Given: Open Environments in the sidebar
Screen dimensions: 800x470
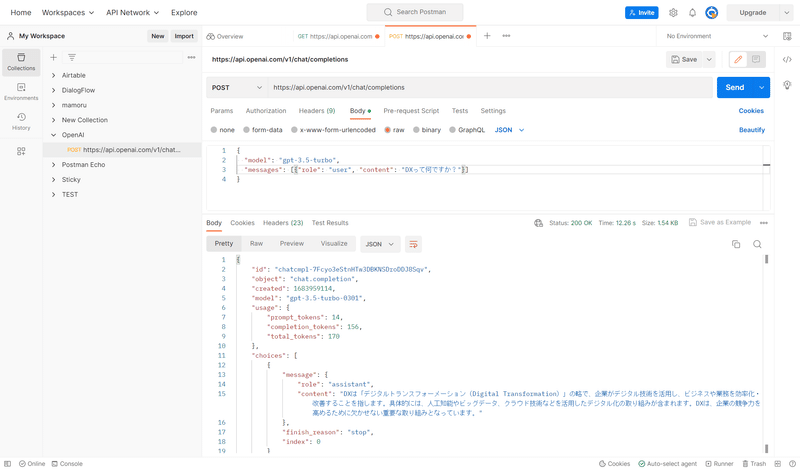Looking at the screenshot, I should tap(21, 92).
